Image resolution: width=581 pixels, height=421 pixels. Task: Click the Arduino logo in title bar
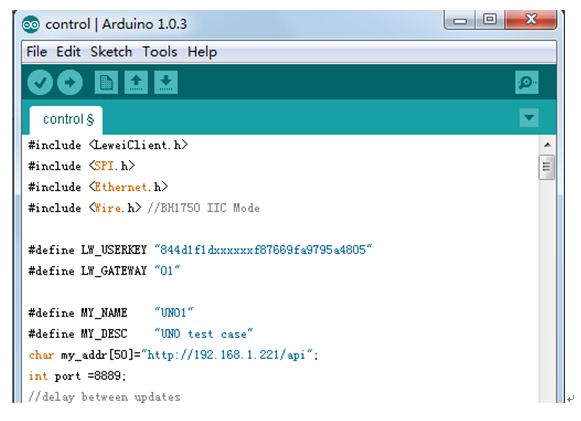[30, 25]
